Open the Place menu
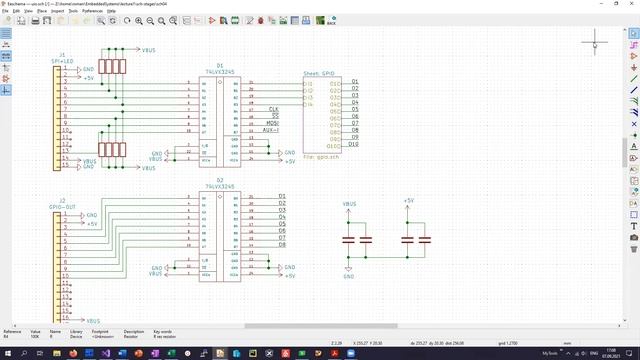640x360 pixels. tap(42, 11)
